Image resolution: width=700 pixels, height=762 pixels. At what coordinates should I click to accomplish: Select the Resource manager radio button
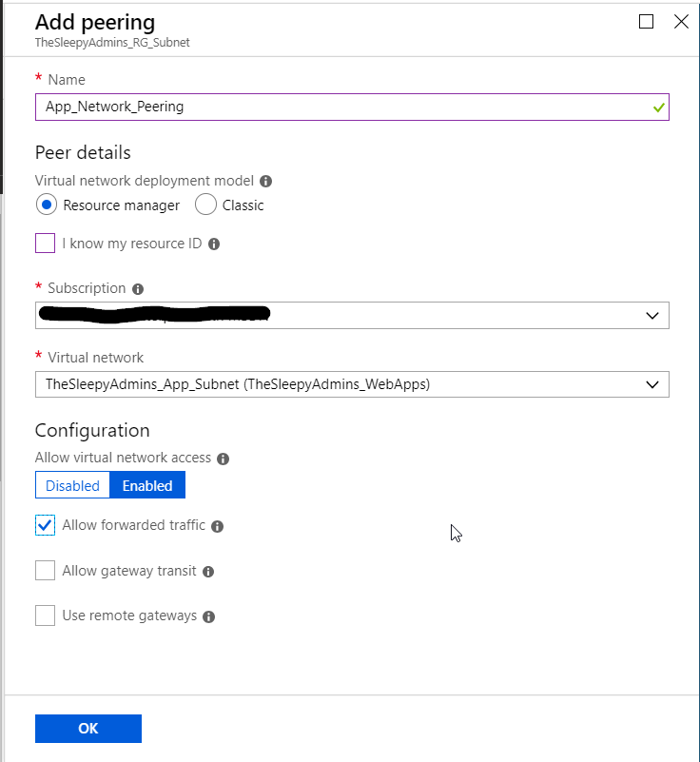pyautogui.click(x=47, y=205)
